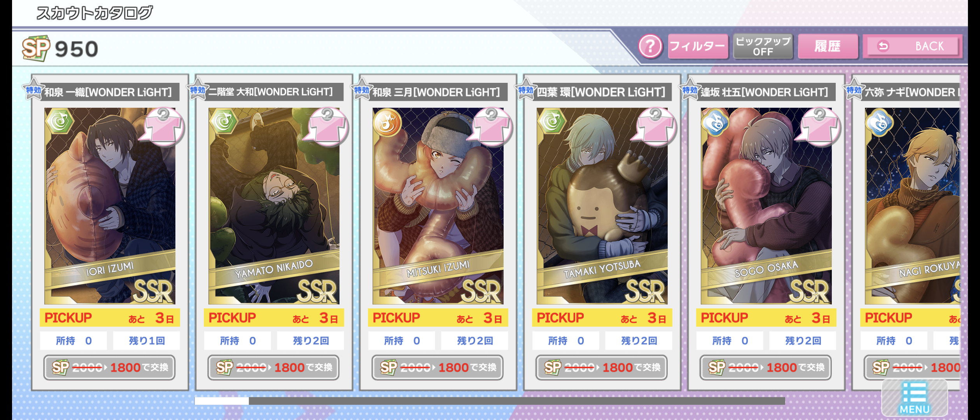Open the MENU list icon
This screenshot has height=420, width=980.
pos(914,398)
